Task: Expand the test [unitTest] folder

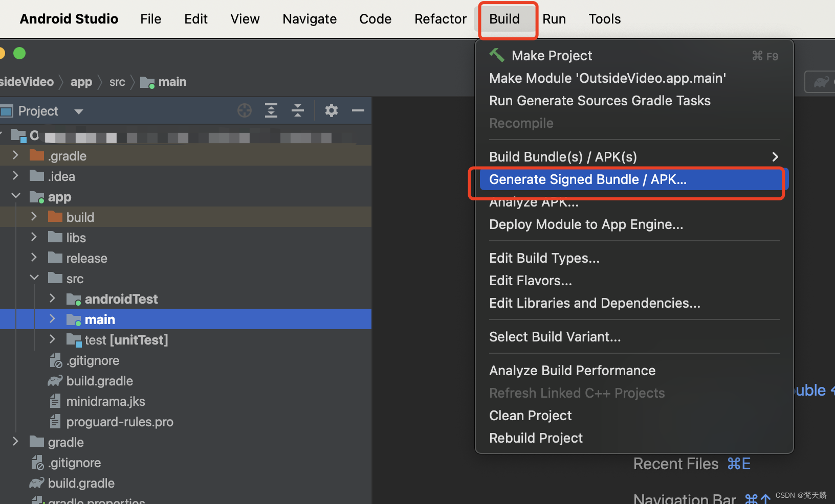Action: click(52, 339)
